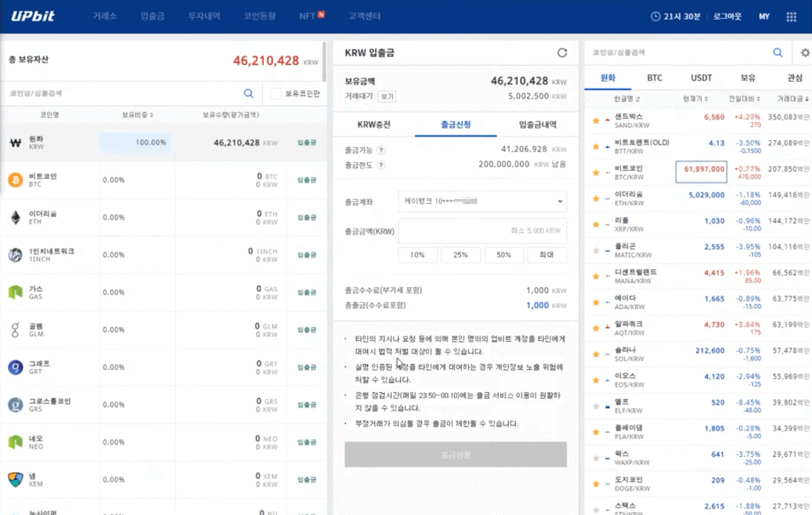
Task: Set withdrawal amount to 최대
Action: tap(546, 255)
